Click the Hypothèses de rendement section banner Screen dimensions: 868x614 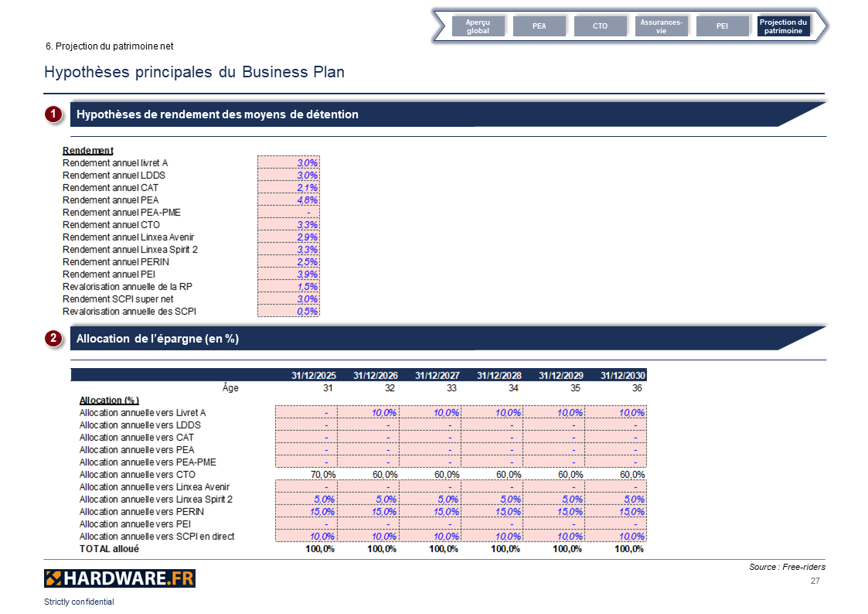click(x=448, y=114)
